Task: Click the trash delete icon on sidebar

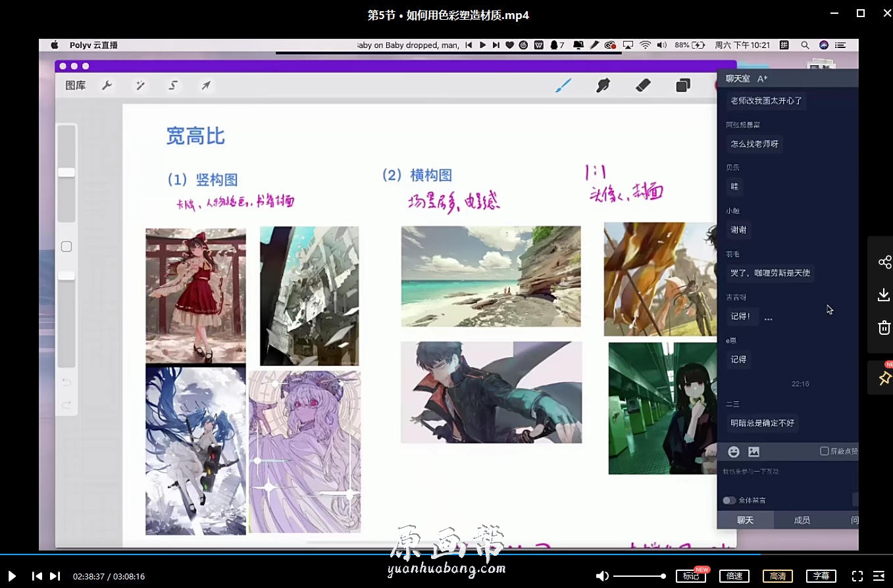Action: 884,328
